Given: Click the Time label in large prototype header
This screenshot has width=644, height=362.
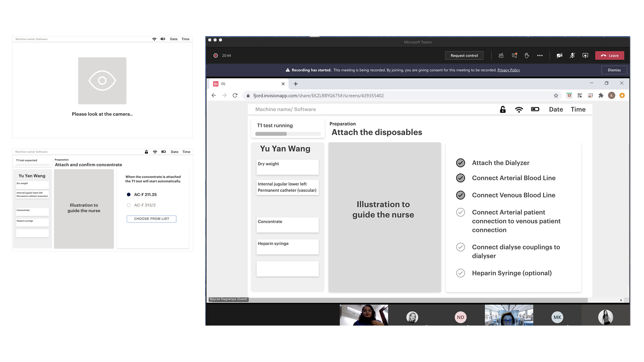Looking at the screenshot, I should 578,109.
